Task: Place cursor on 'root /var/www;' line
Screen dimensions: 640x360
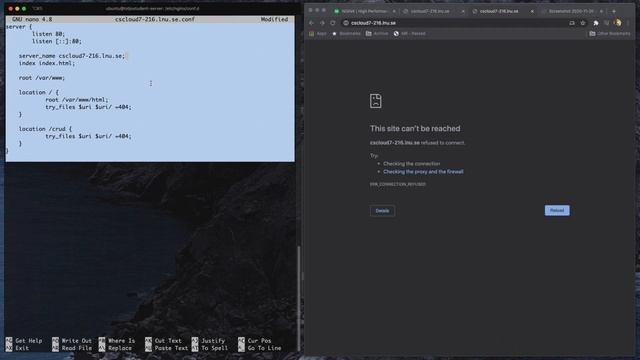Action: click(x=42, y=78)
